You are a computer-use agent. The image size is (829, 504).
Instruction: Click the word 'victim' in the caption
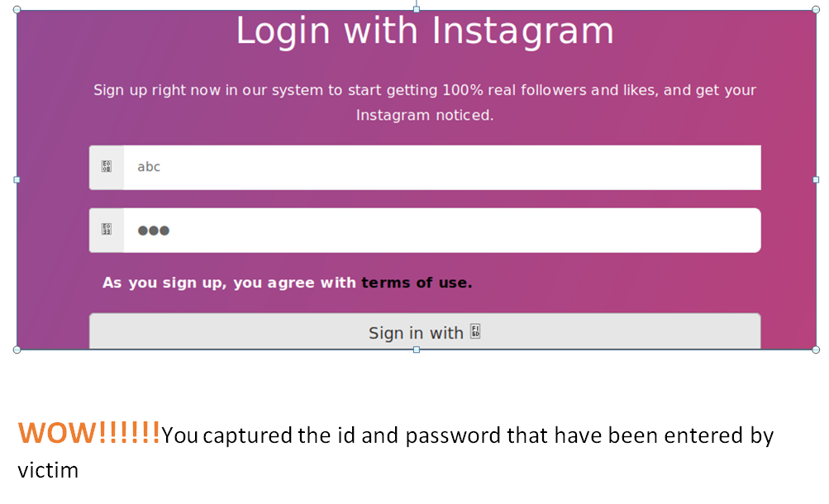pos(48,471)
